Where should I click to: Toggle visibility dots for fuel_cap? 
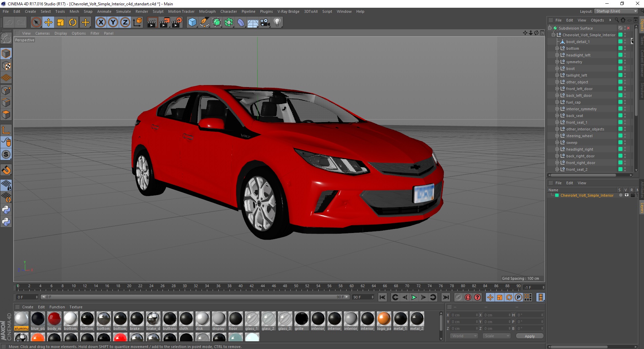pos(625,102)
